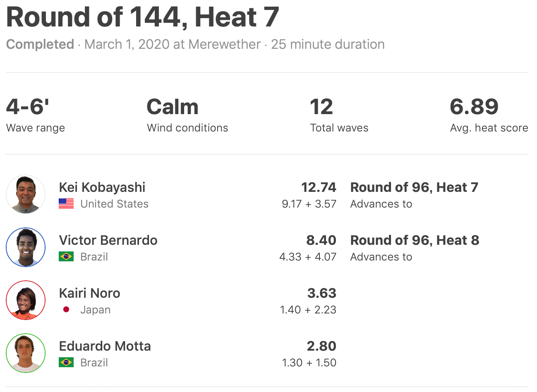Click Kairi Noro's profile photo
The image size is (537, 392).
pos(26,300)
